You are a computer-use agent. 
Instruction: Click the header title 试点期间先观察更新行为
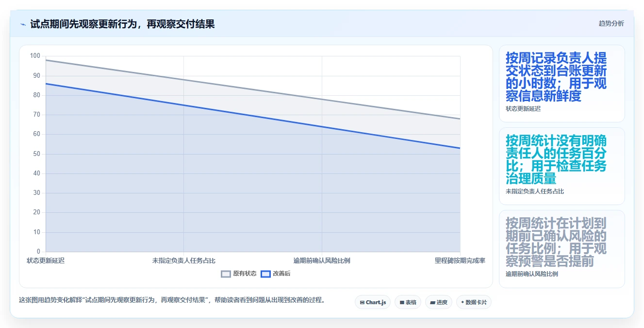point(122,24)
